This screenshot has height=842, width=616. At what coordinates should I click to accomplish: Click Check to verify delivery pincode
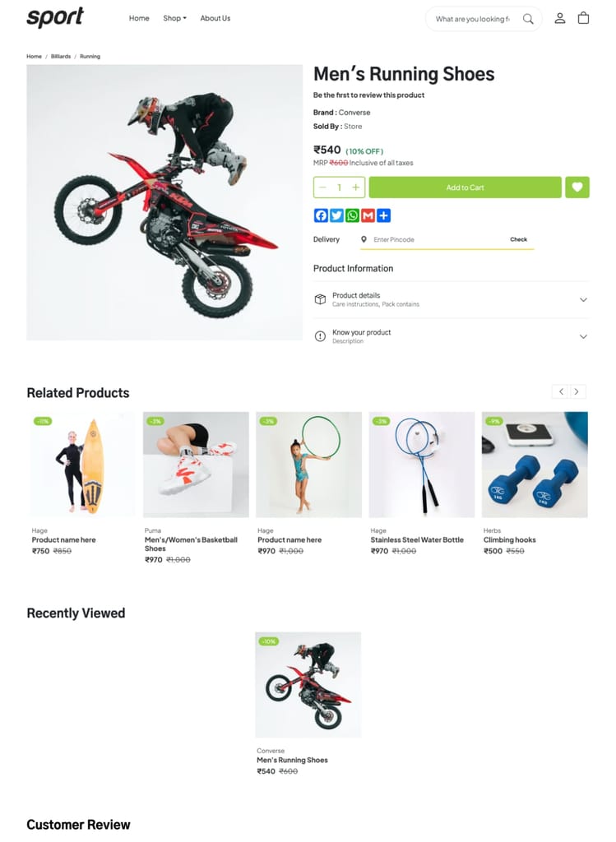click(x=518, y=239)
